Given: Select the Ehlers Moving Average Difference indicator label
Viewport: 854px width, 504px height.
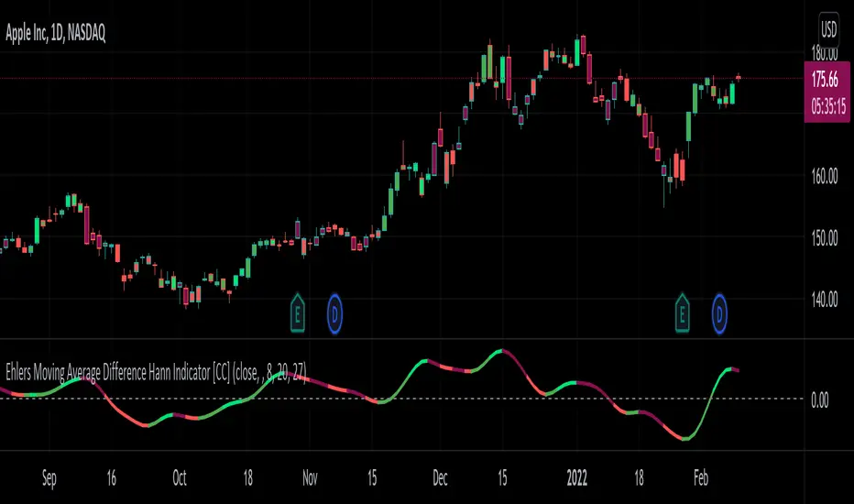Looking at the screenshot, I should [157, 373].
